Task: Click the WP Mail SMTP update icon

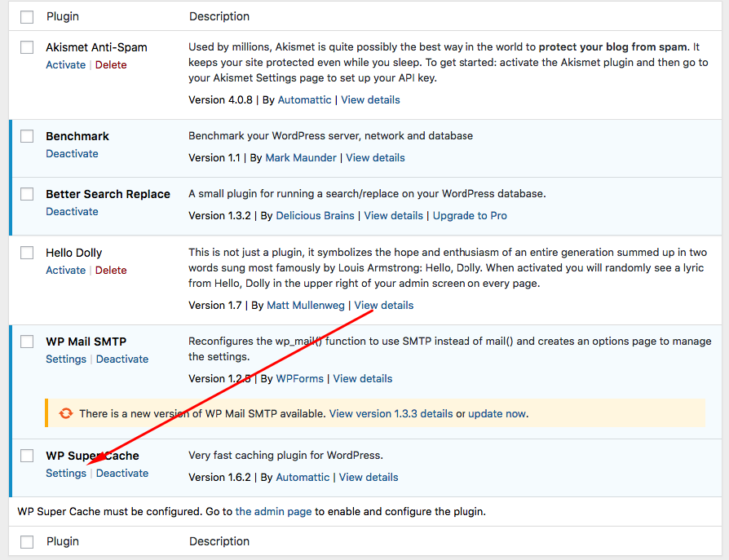Action: coord(66,413)
